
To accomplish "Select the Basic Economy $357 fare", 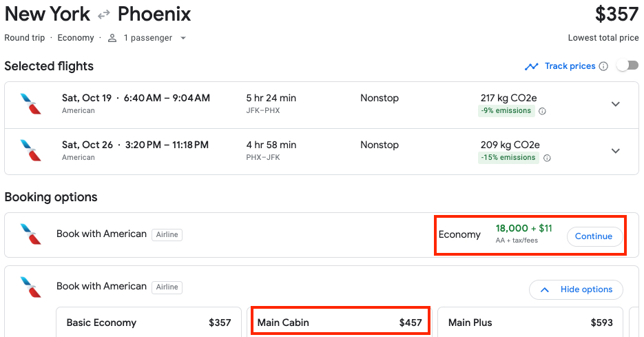I will click(x=149, y=323).
